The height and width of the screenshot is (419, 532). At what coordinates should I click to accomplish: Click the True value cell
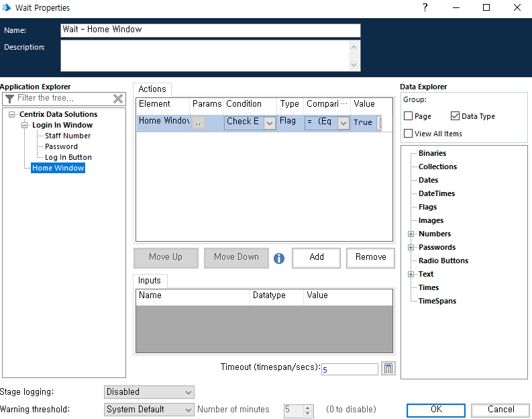pos(363,122)
